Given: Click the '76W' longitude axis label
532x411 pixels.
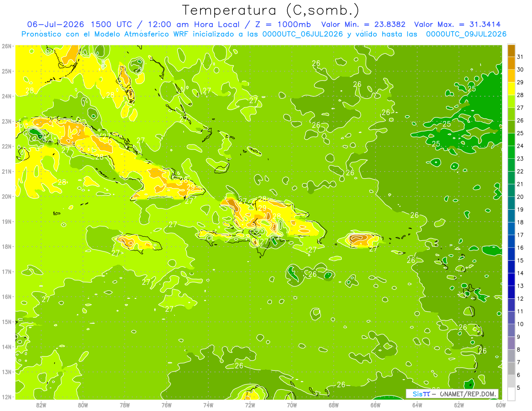Looking at the screenshot, I should (x=167, y=405).
